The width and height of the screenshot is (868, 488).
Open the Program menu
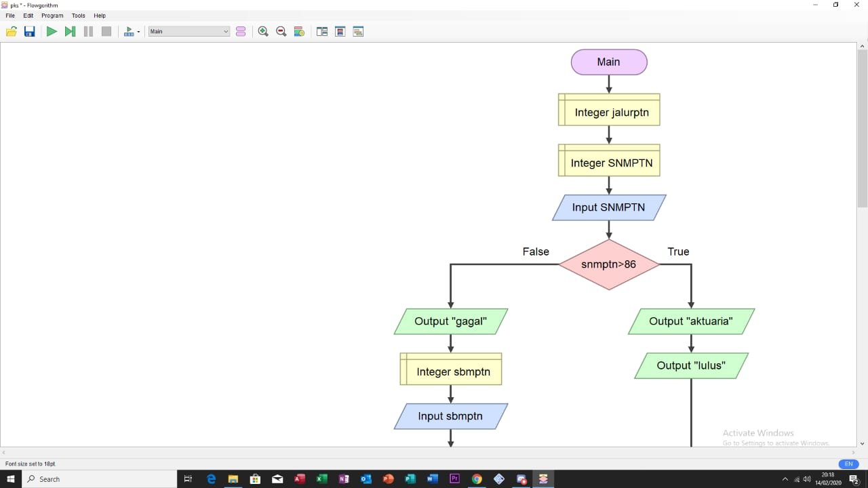click(52, 16)
